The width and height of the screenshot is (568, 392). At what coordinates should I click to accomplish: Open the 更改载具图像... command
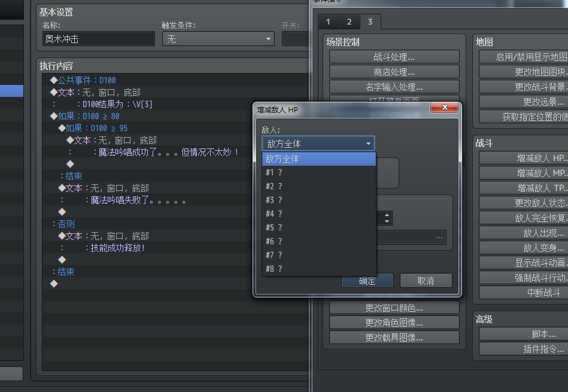tap(394, 338)
